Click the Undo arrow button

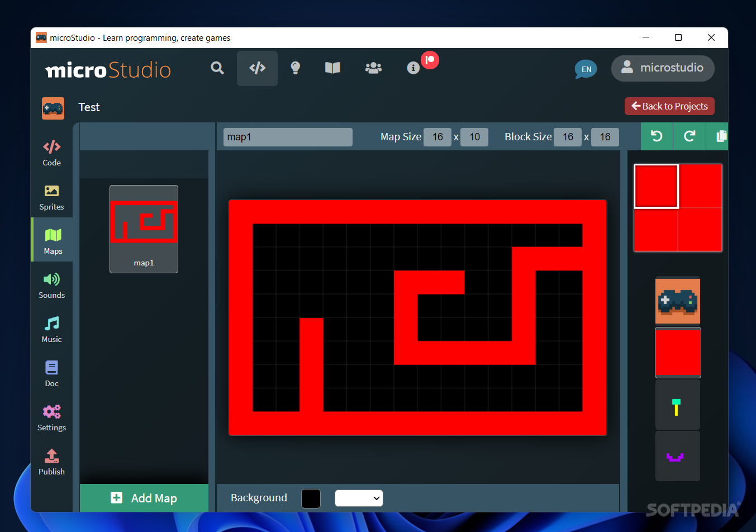pos(657,136)
